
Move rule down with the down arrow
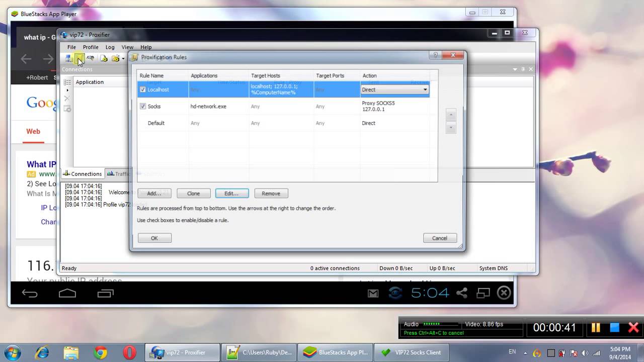click(x=451, y=128)
